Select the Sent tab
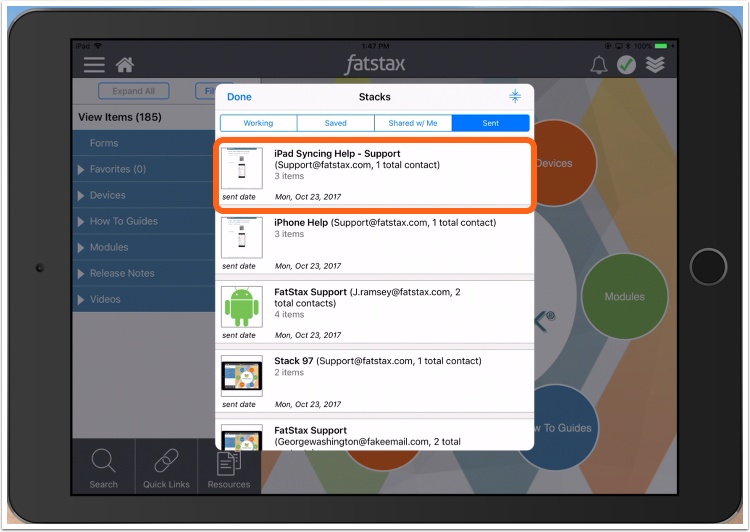Viewport: 750px width, 532px height. point(490,123)
